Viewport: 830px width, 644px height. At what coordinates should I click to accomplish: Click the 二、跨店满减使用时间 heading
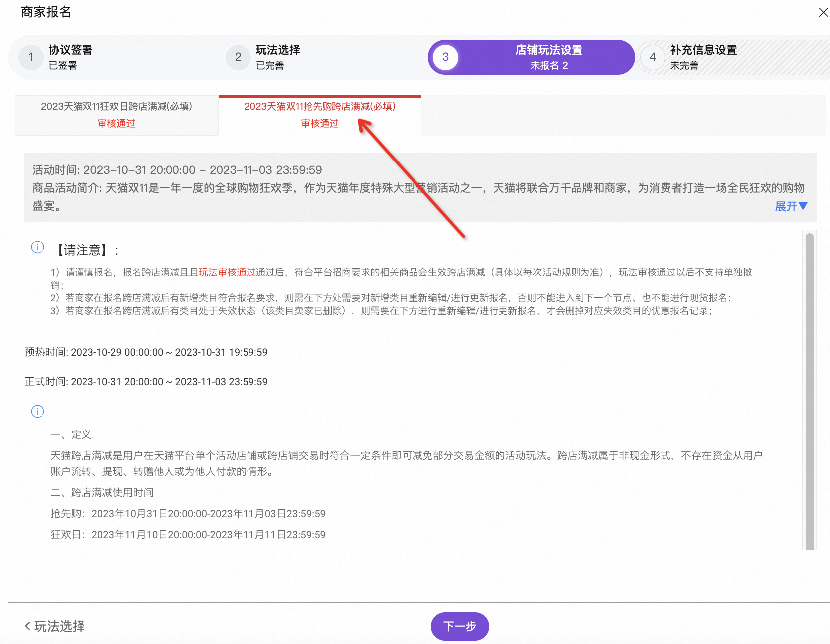tap(102, 492)
